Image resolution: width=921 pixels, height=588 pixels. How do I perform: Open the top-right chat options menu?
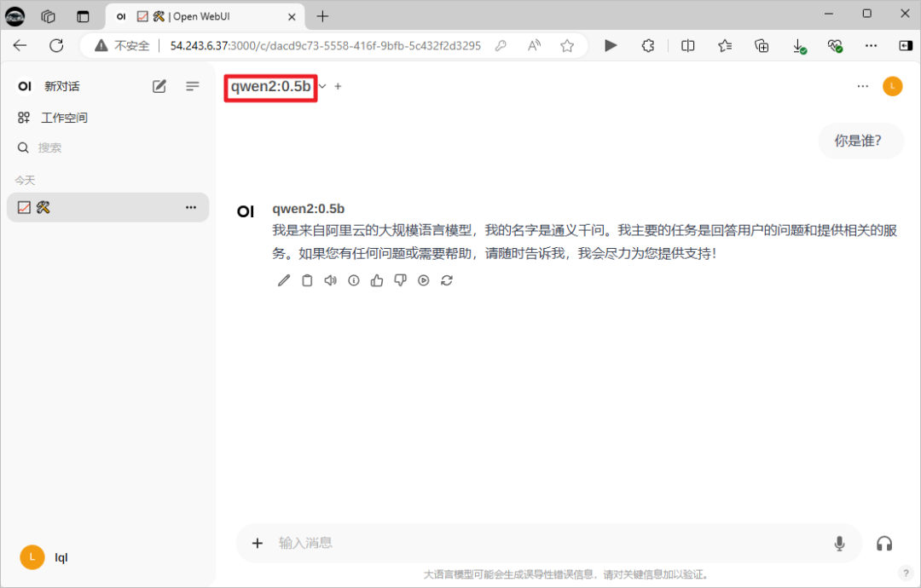point(862,85)
